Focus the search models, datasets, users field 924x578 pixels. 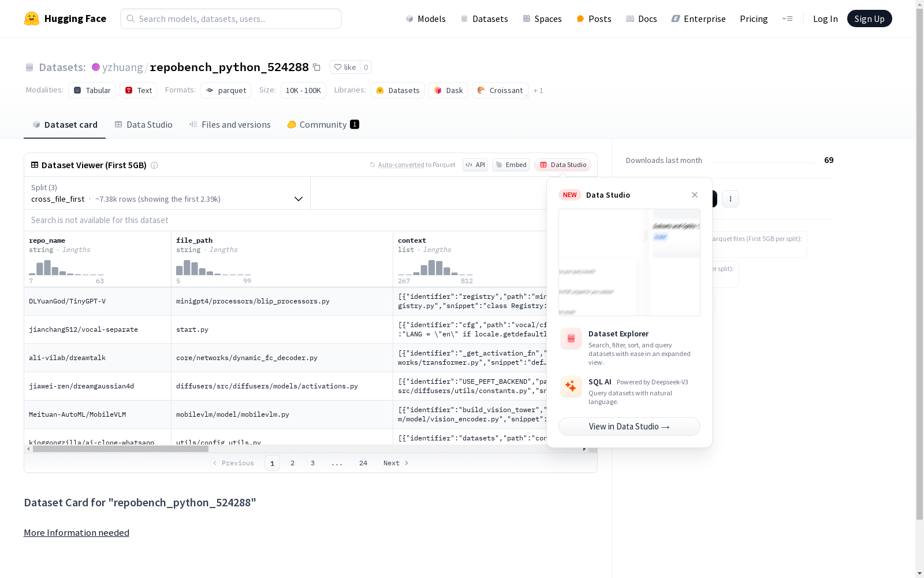tap(231, 18)
